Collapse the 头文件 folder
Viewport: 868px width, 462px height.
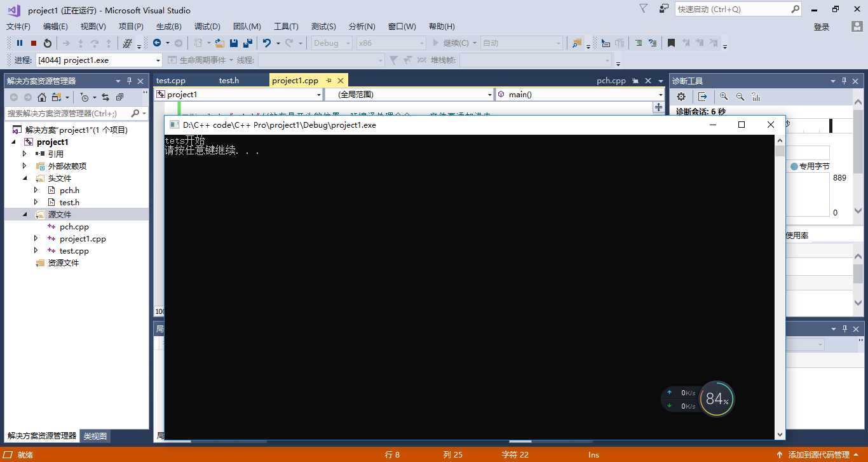pyautogui.click(x=25, y=178)
